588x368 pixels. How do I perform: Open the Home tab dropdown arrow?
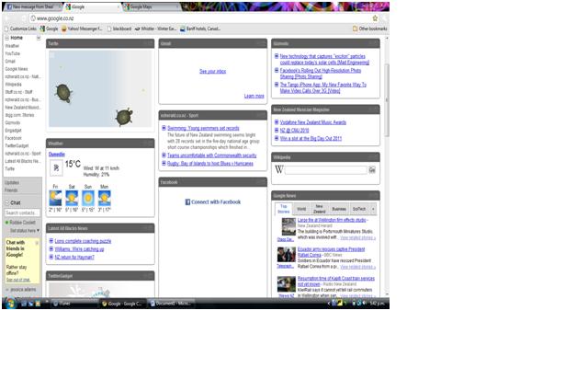(x=39, y=38)
